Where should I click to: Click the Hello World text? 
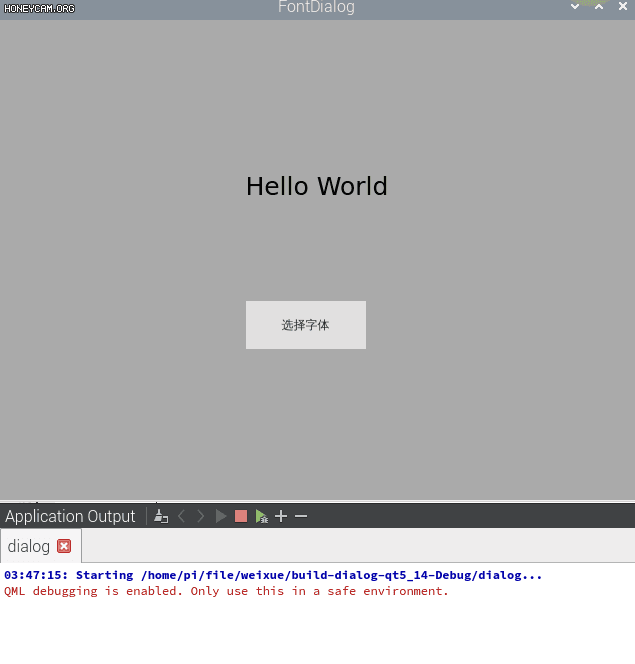coord(316,187)
